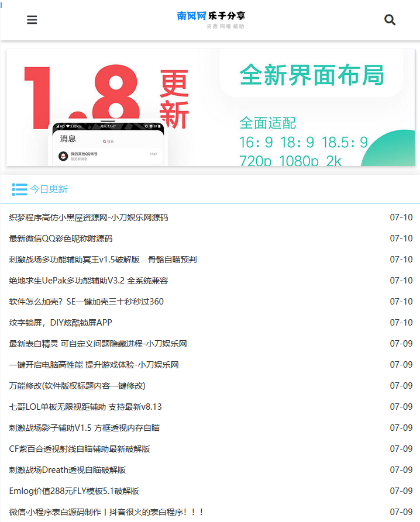Open 一键开启电脑高性能 article
The width and height of the screenshot is (420, 522).
[x=94, y=365]
